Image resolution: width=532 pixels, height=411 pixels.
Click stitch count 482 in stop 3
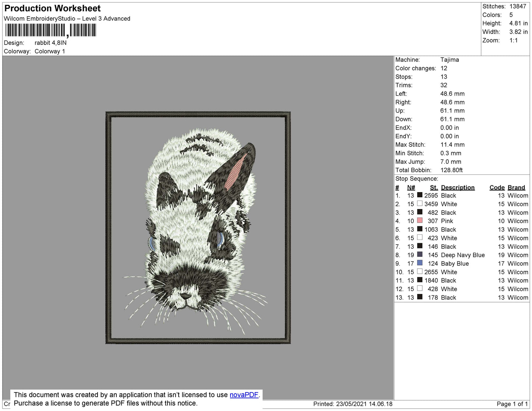433,212
